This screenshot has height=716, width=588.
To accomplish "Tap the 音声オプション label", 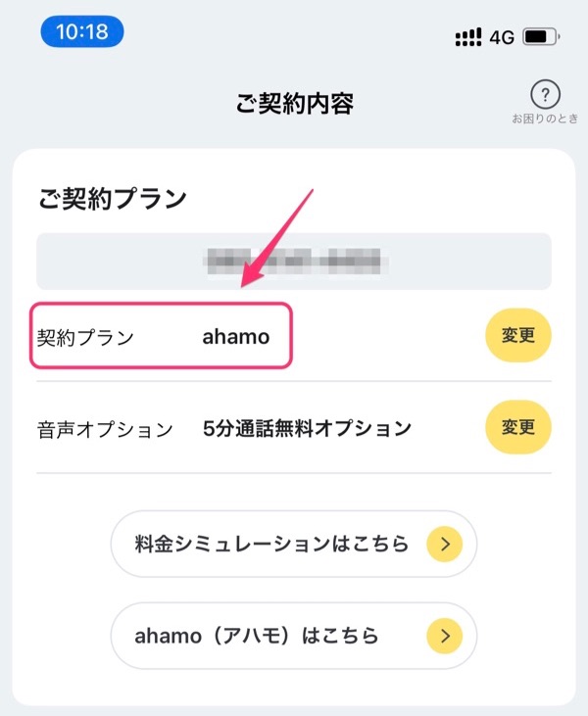I will point(105,430).
